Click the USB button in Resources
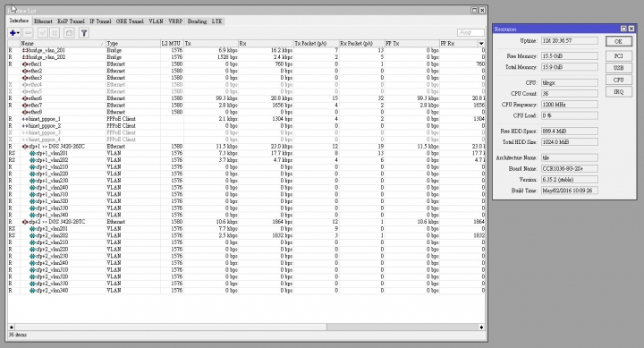Screen dimensions: 644x348 (619, 68)
